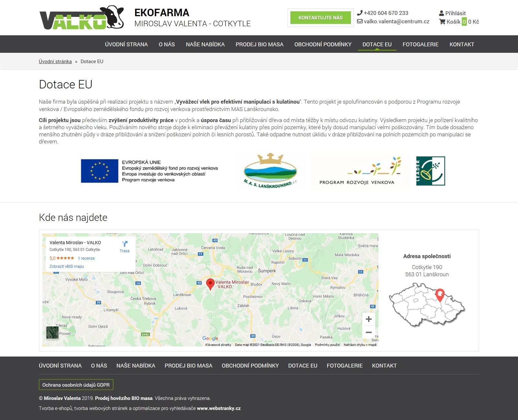Click the European Union flag logo
The image size is (518, 420).
[99, 171]
